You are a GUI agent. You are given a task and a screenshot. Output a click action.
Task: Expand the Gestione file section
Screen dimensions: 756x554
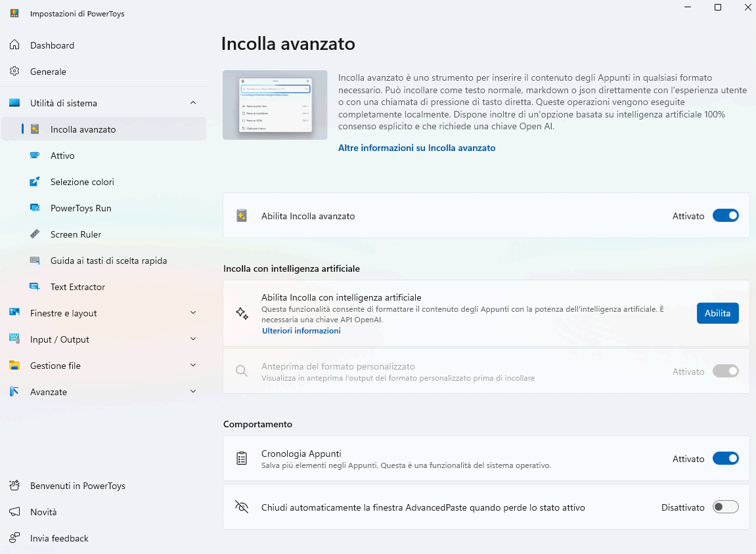click(x=192, y=366)
